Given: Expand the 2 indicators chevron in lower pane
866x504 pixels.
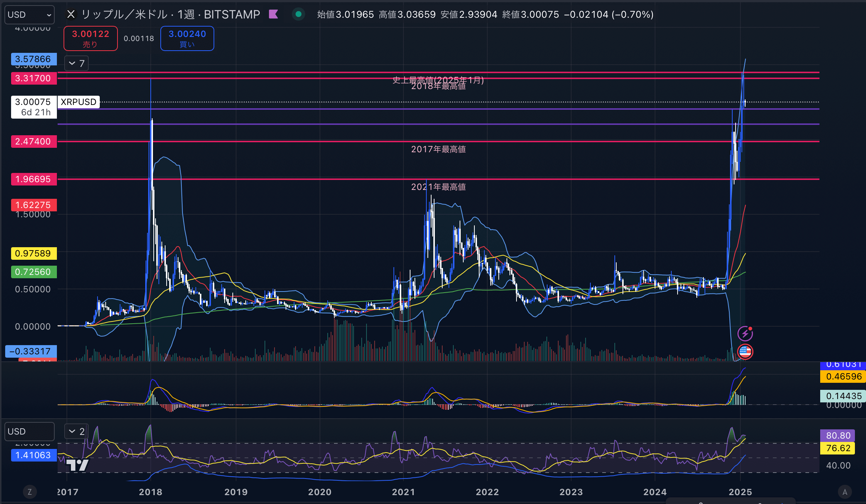Looking at the screenshot, I should [76, 431].
